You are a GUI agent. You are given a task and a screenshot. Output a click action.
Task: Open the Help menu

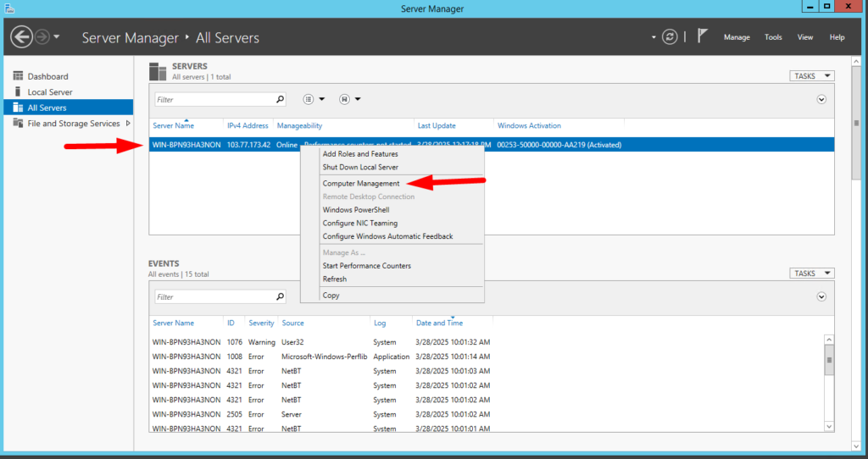tap(837, 37)
